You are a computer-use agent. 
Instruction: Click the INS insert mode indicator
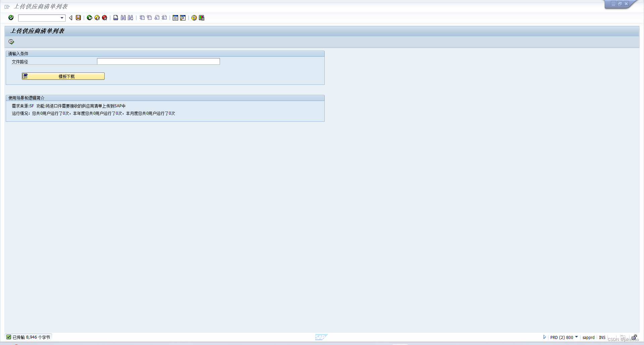[x=602, y=337]
